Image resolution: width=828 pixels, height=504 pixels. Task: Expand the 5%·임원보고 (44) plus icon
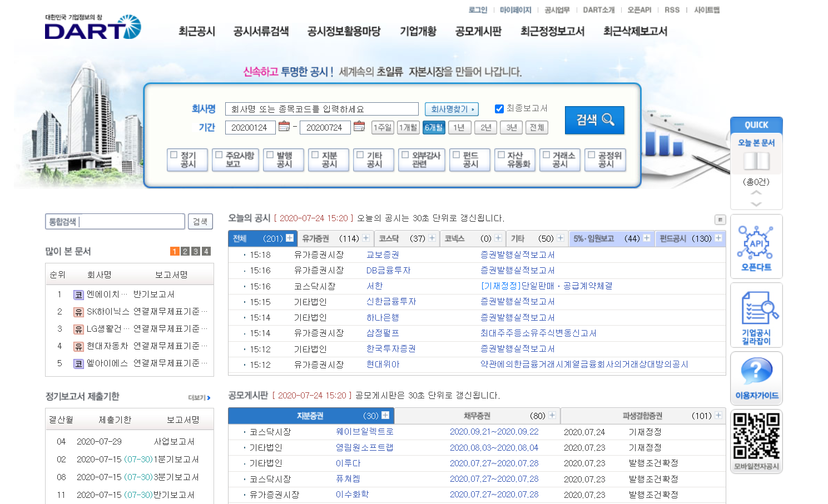click(x=647, y=238)
